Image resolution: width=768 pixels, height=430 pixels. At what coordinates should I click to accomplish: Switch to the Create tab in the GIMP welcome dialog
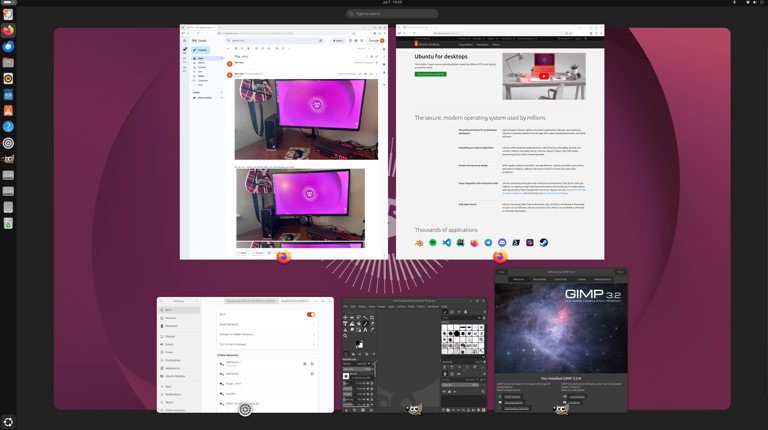(x=581, y=279)
